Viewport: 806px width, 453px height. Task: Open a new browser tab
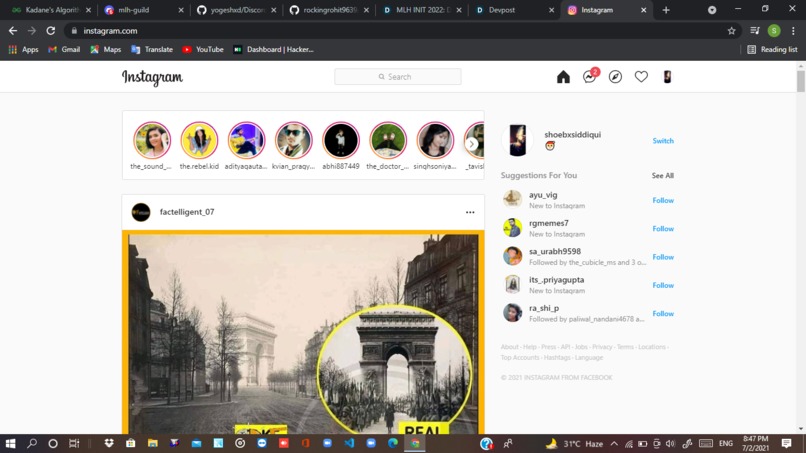(x=666, y=10)
